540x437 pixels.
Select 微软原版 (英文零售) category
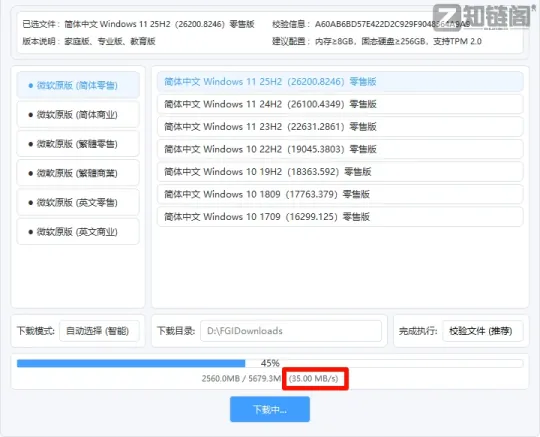point(78,202)
